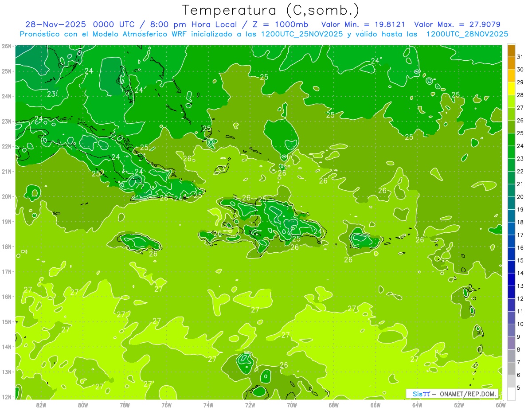
Task: Click the "74W" longitude axis label
Action: pos(208,405)
